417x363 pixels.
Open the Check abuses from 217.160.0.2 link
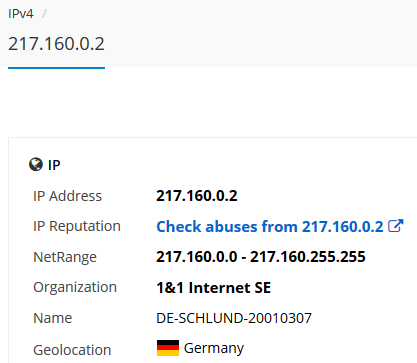coord(270,227)
